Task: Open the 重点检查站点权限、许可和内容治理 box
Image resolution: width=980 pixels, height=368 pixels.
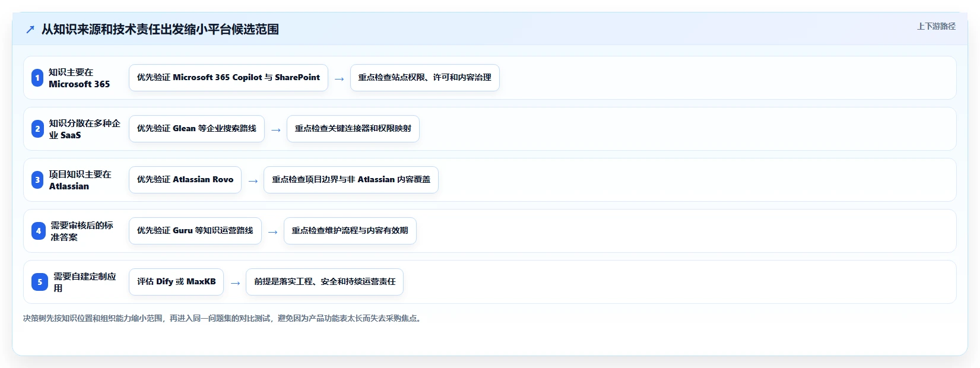Action: tap(425, 78)
